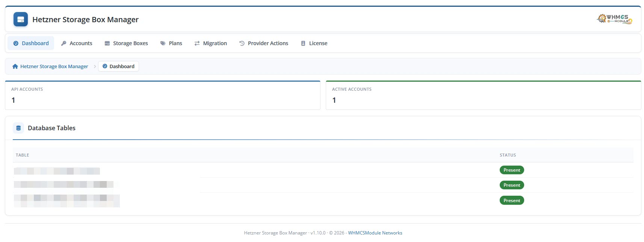
Task: Go to the Plans tab
Action: [171, 43]
